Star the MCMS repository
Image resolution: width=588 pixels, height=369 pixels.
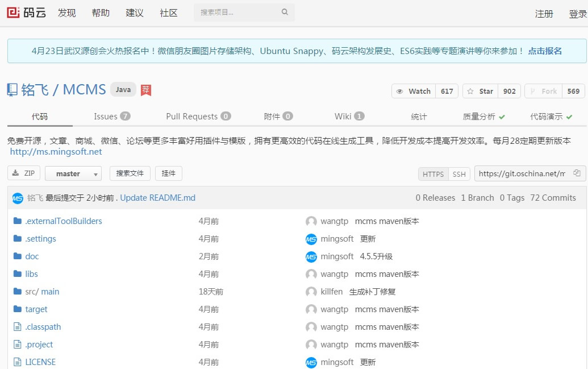coord(480,91)
